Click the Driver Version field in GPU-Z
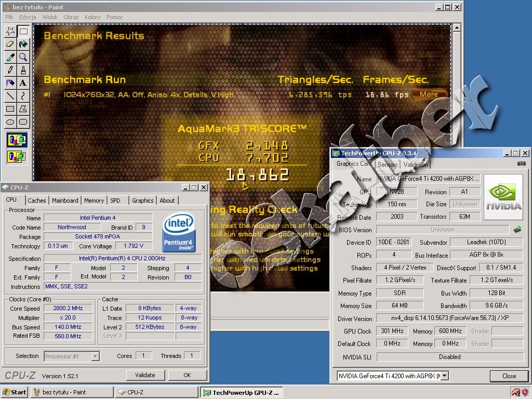Screen dimensions: 532x399 tap(449, 318)
